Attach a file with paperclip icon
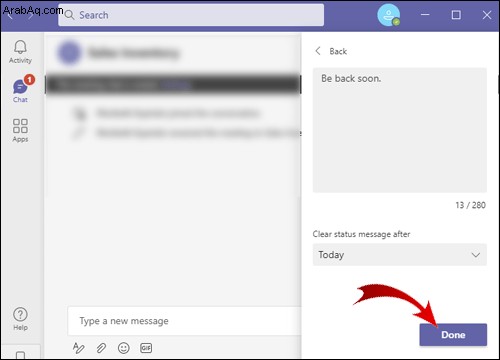 (101, 348)
